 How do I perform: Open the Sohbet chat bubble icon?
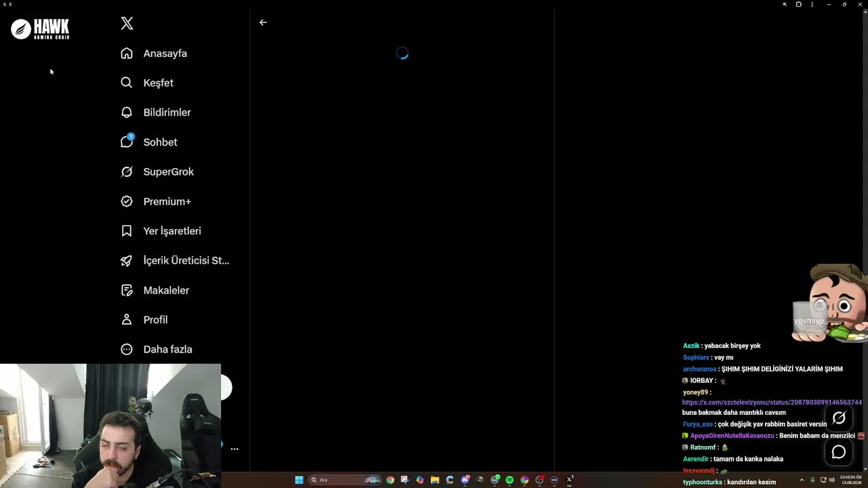127,142
